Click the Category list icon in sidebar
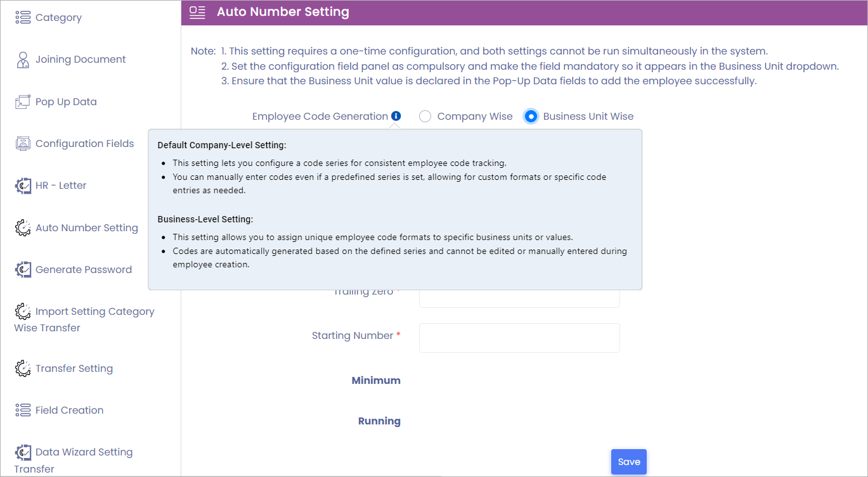The height and width of the screenshot is (477, 868). [23, 18]
